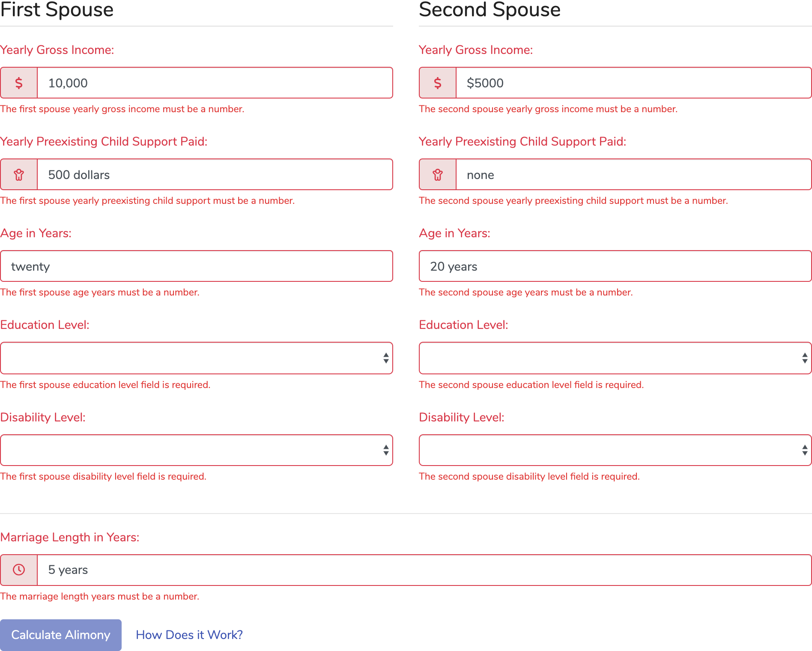The width and height of the screenshot is (812, 651).
Task: Open Second Spouse Education Level dropdown
Action: [x=615, y=358]
